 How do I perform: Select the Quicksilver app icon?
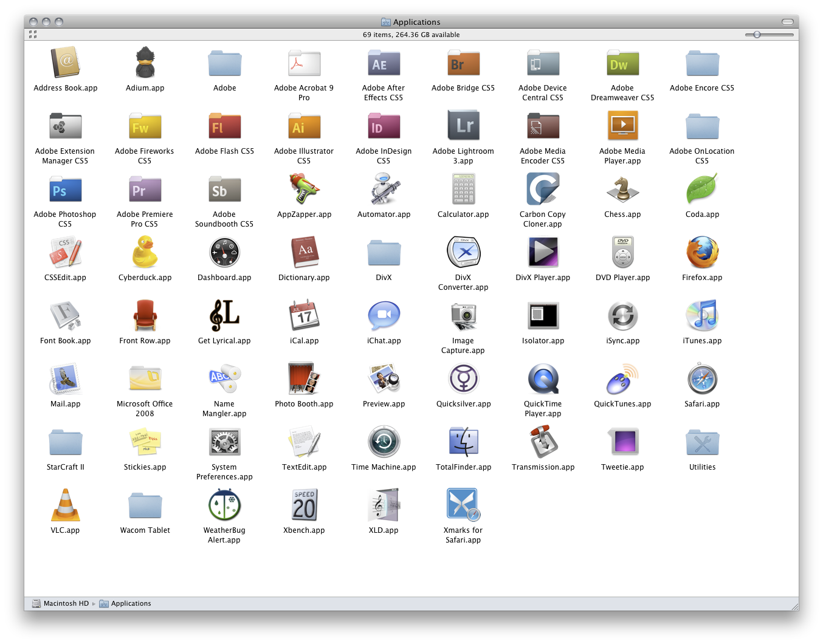pyautogui.click(x=463, y=379)
